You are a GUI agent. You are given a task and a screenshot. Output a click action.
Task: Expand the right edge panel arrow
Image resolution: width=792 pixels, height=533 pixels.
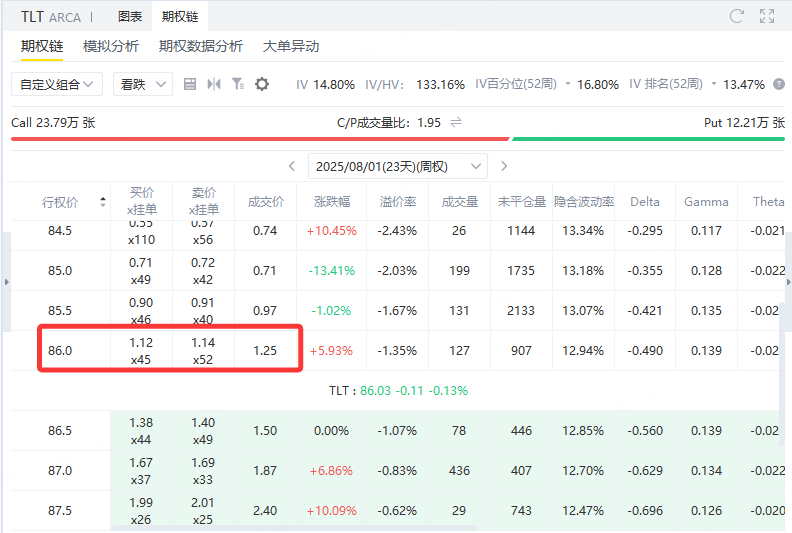pyautogui.click(x=788, y=282)
